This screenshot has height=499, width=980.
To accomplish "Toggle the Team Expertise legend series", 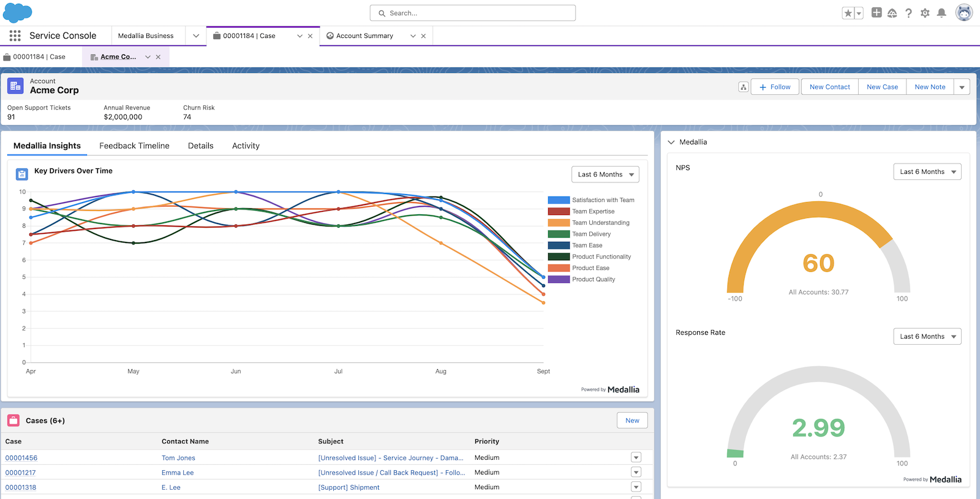I will (592, 211).
